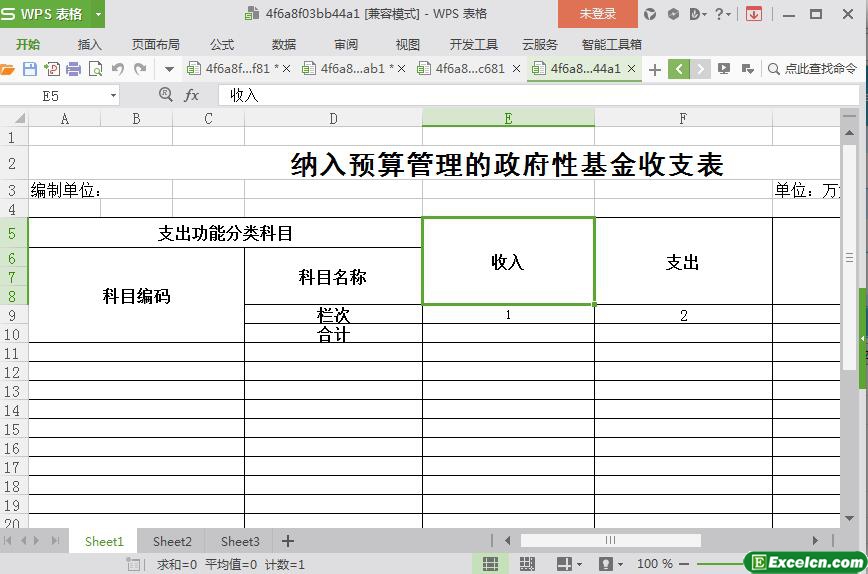The height and width of the screenshot is (574, 868).
Task: Click the 支出功能分类科目 header cell
Action: click(x=225, y=233)
